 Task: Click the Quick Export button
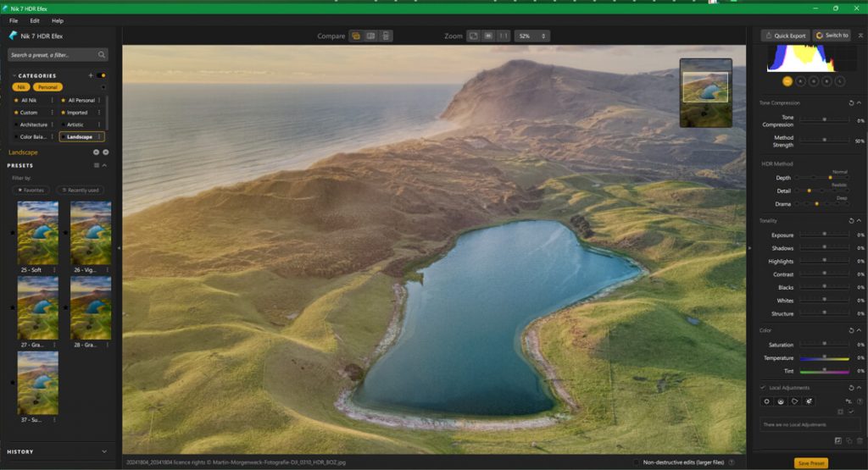click(784, 36)
